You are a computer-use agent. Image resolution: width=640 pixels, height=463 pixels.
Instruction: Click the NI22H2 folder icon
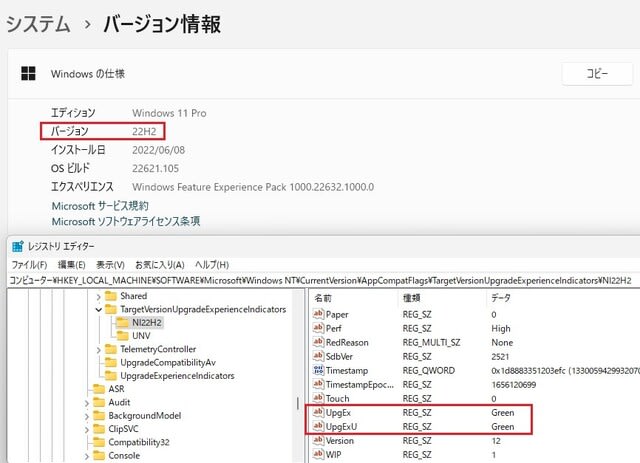pos(122,323)
